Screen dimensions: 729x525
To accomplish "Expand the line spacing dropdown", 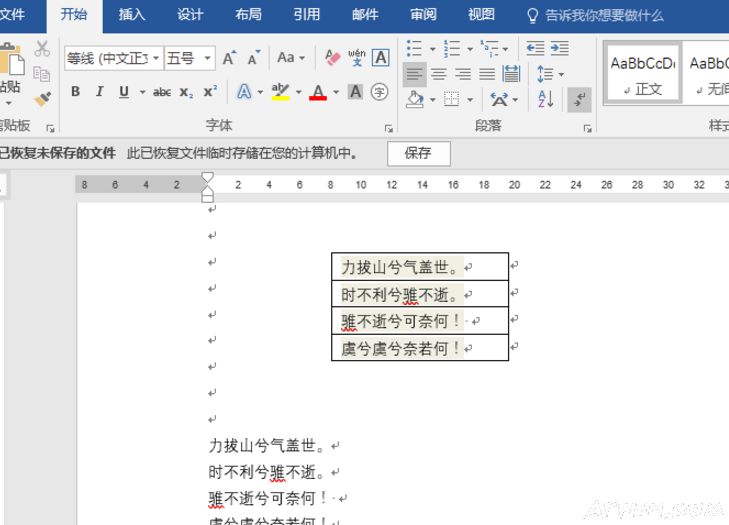I will (562, 74).
